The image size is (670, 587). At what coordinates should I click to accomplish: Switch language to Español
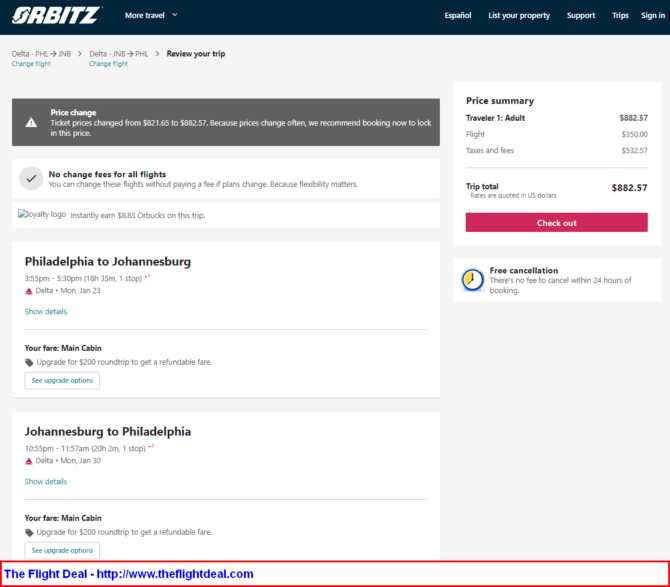458,15
